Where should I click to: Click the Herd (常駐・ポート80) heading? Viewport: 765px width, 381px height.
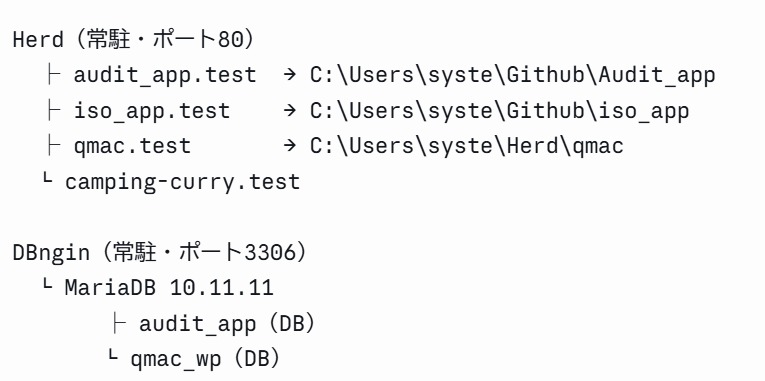[x=133, y=40]
